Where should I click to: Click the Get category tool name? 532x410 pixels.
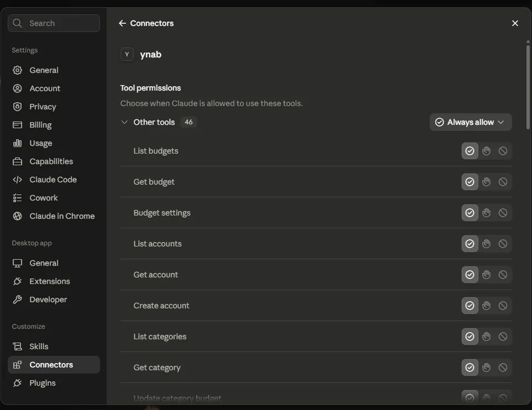pos(157,367)
